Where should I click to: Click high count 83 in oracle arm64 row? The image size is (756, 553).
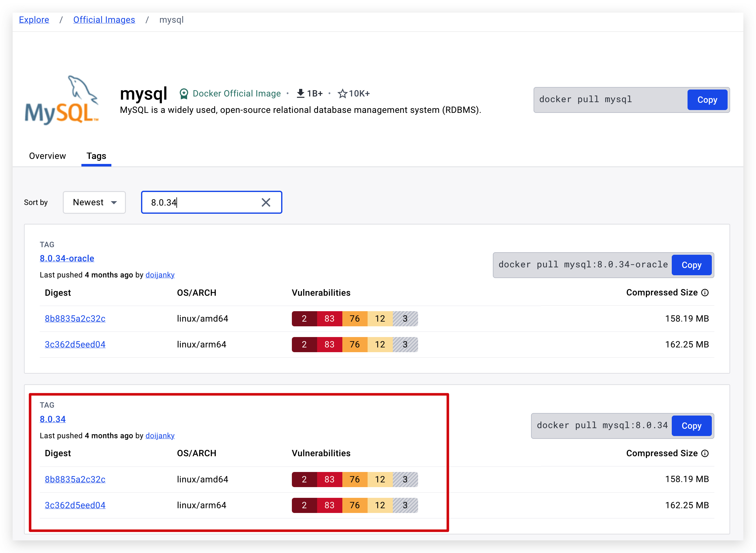point(329,345)
